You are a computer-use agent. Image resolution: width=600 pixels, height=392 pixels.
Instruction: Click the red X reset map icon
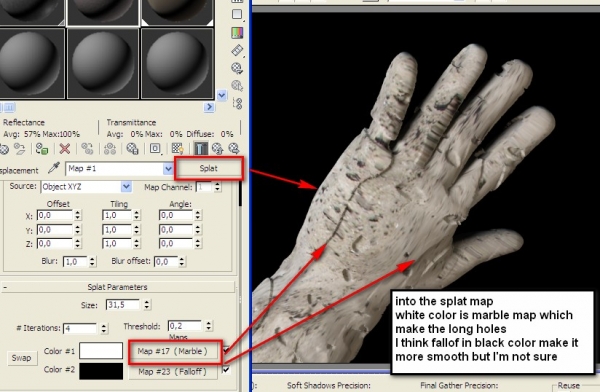click(x=65, y=149)
